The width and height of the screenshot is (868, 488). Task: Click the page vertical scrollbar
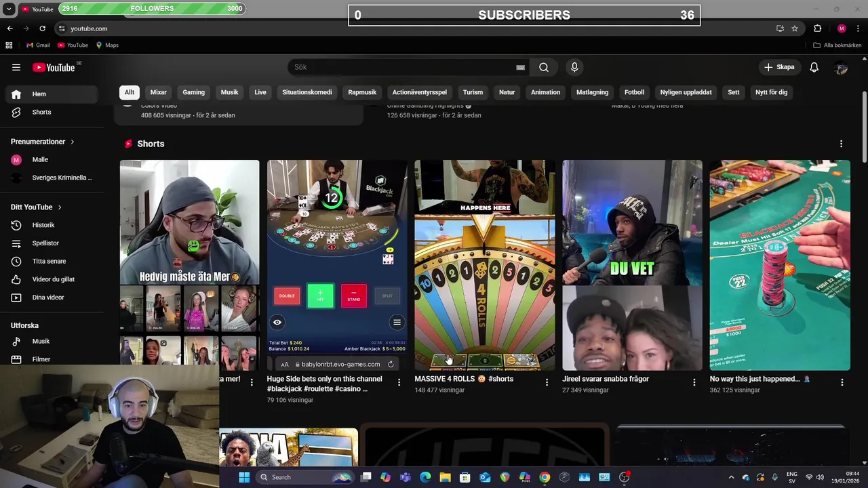(864, 127)
